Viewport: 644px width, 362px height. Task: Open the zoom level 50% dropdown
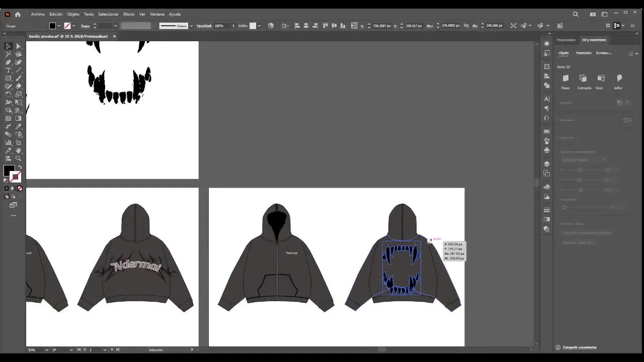(x=47, y=349)
